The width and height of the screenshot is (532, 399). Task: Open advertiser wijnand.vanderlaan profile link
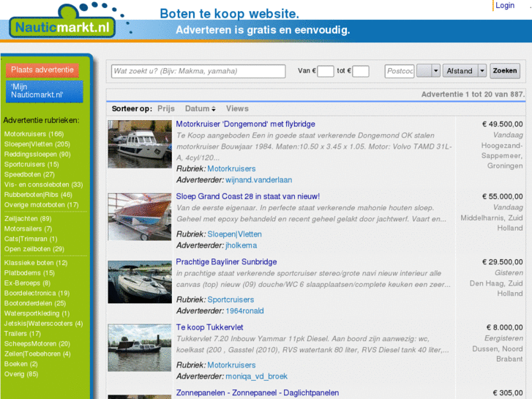258,179
